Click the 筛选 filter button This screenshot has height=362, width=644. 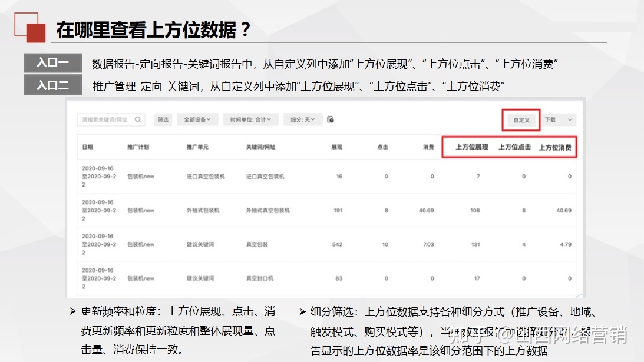[x=163, y=119]
